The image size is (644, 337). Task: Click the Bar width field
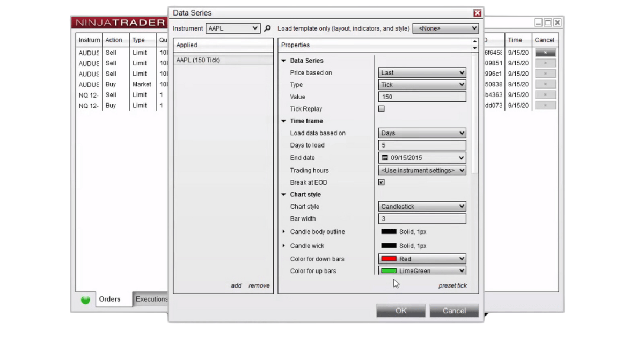[422, 218]
